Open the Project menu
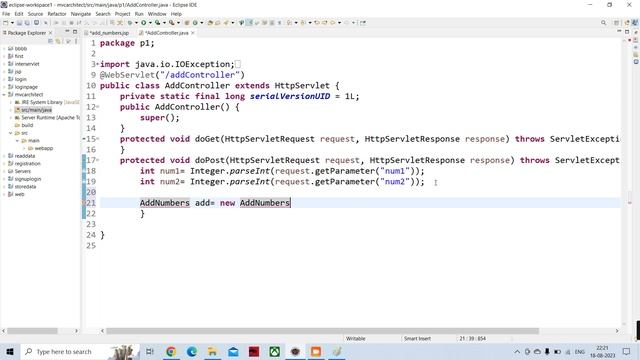This screenshot has height=360, width=640. point(122,14)
